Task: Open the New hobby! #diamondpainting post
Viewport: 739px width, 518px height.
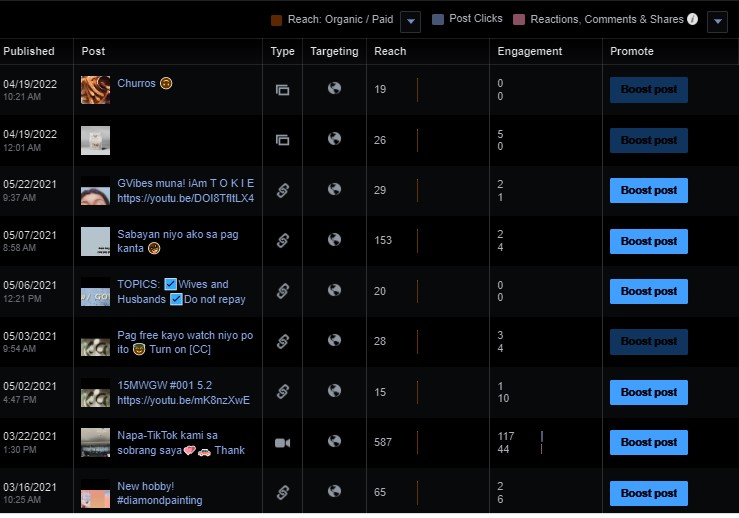Action: [x=160, y=493]
